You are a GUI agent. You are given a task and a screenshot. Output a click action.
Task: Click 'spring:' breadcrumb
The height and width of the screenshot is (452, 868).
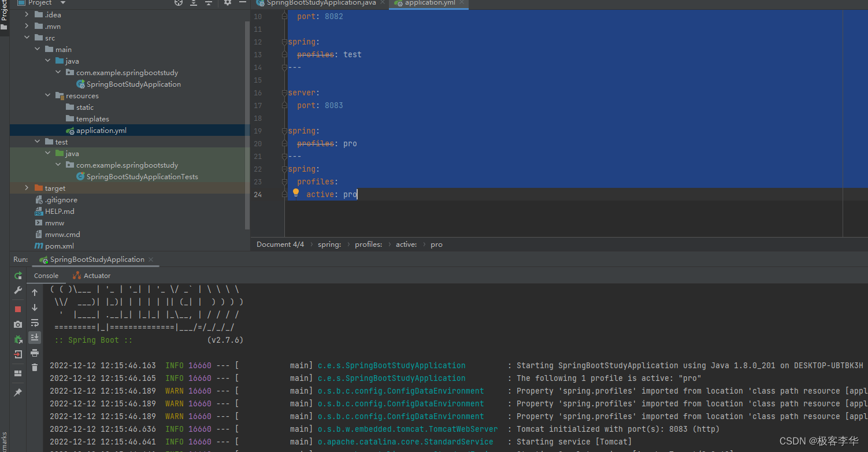329,244
